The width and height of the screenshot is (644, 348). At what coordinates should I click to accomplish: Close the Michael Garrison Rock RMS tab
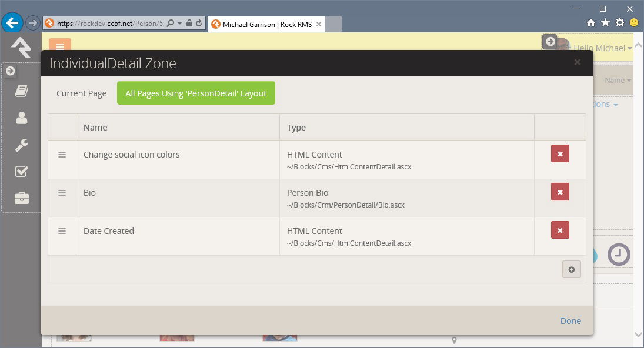[318, 24]
